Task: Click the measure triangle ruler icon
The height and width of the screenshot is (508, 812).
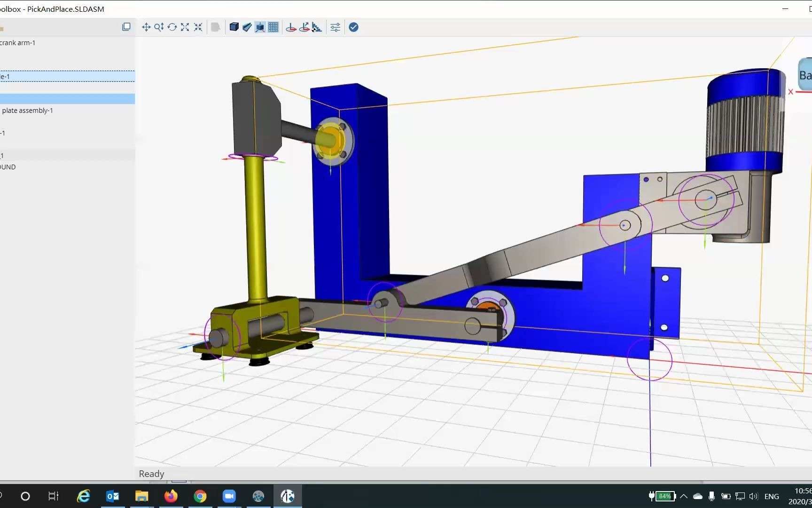Action: [317, 27]
